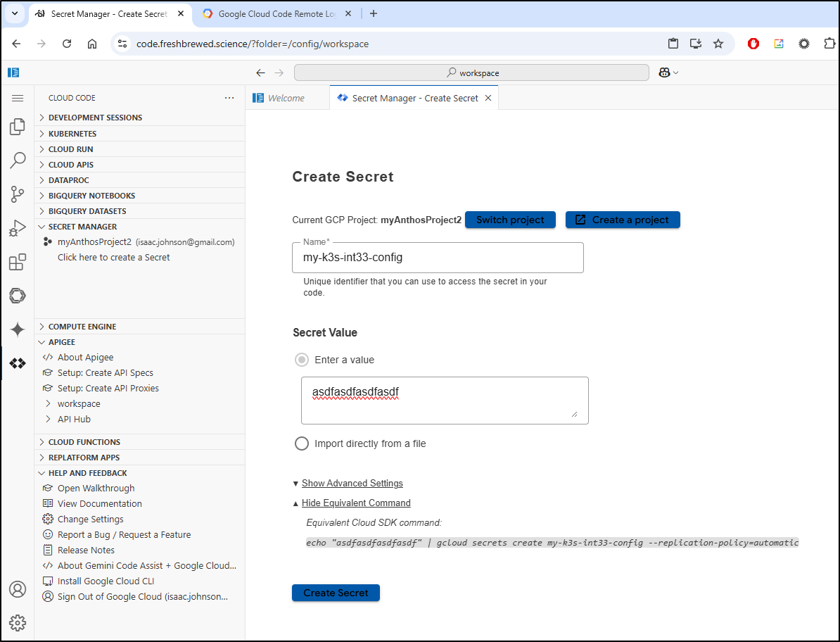Screen dimensions: 840x642
Task: Close the Secret Manager - Create Secret editor tab
Action: pyautogui.click(x=488, y=98)
